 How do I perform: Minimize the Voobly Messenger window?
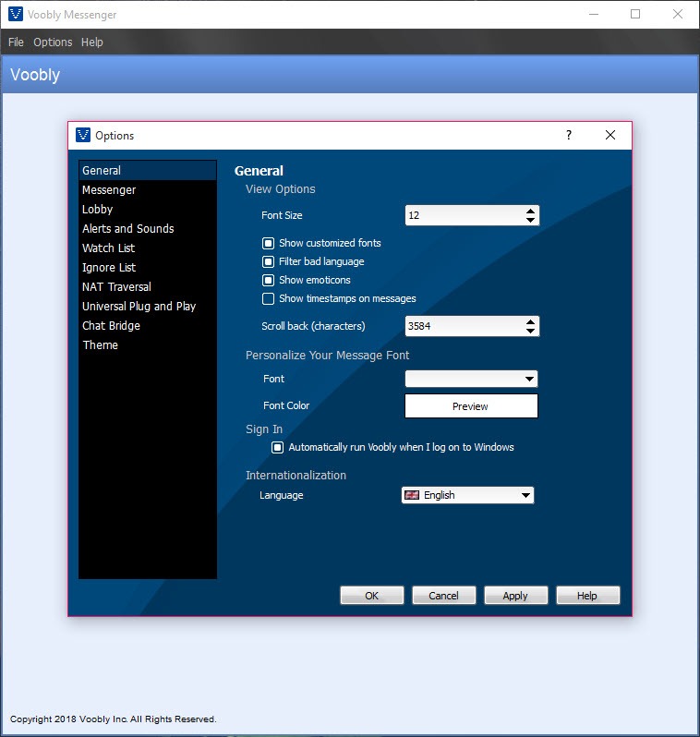pyautogui.click(x=594, y=14)
